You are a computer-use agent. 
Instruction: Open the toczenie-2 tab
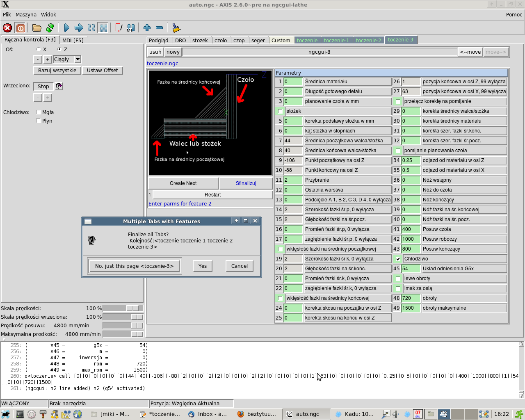(x=368, y=40)
